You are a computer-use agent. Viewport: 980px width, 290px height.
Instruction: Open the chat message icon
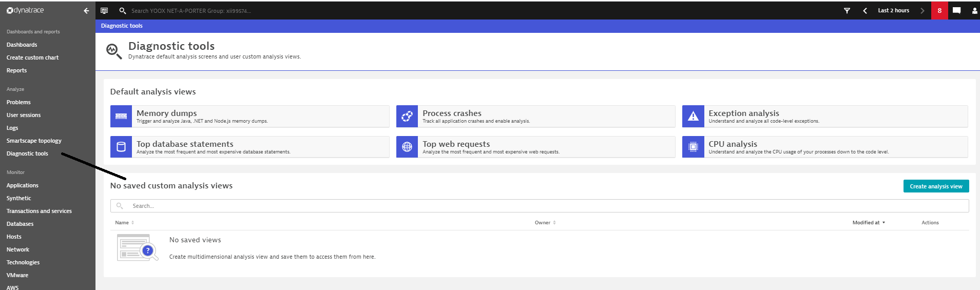click(956, 11)
